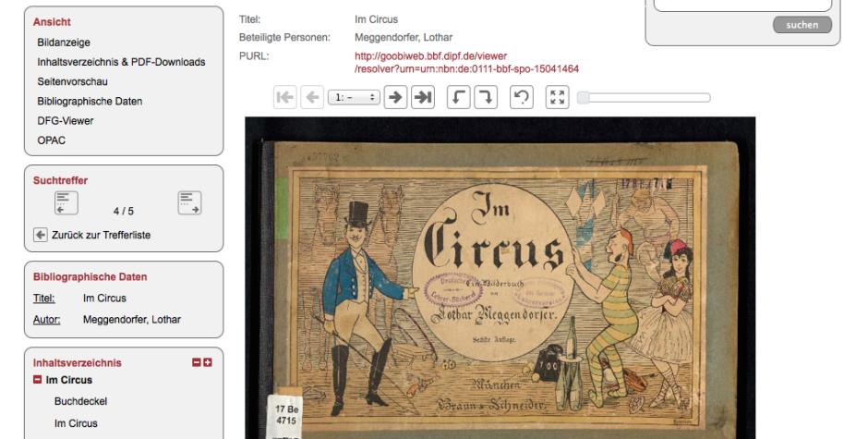Reset image view icon
This screenshot has height=439, width=868.
[522, 98]
